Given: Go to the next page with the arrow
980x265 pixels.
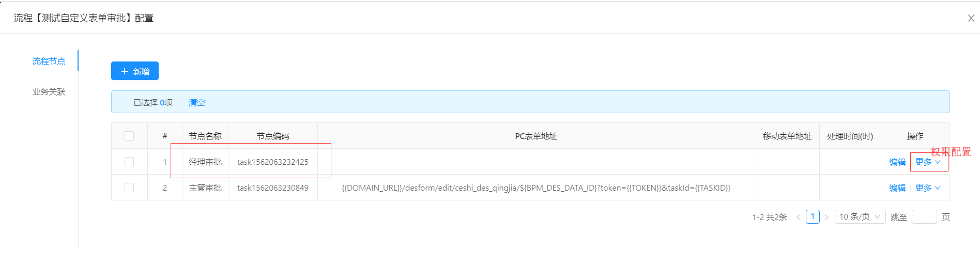Looking at the screenshot, I should pyautogui.click(x=826, y=217).
